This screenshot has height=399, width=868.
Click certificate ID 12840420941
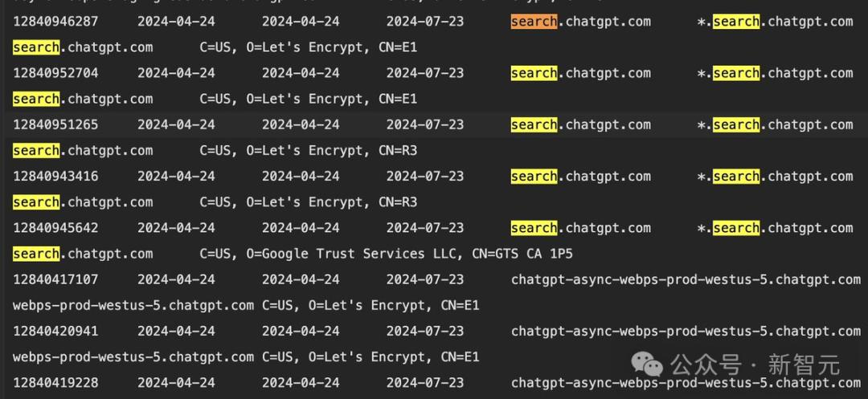[x=55, y=331]
